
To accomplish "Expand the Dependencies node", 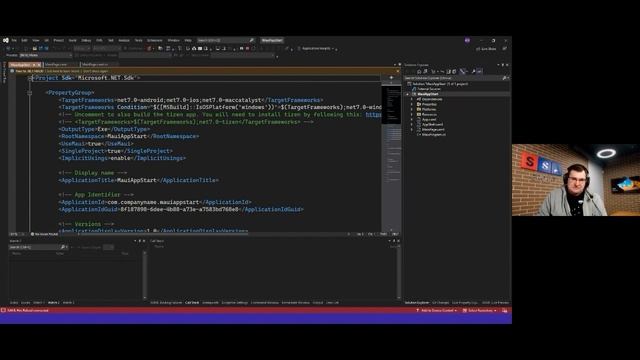I will 411,99.
